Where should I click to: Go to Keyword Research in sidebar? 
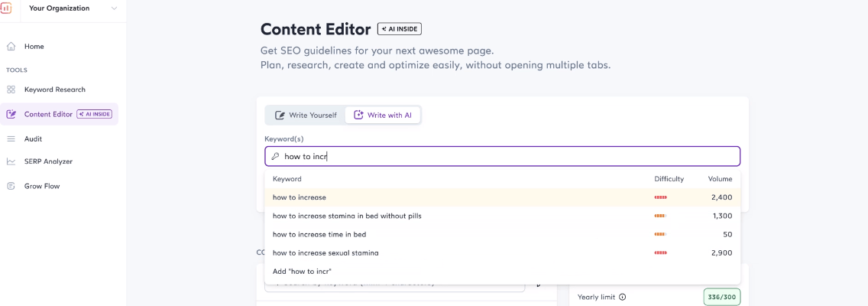click(x=55, y=90)
